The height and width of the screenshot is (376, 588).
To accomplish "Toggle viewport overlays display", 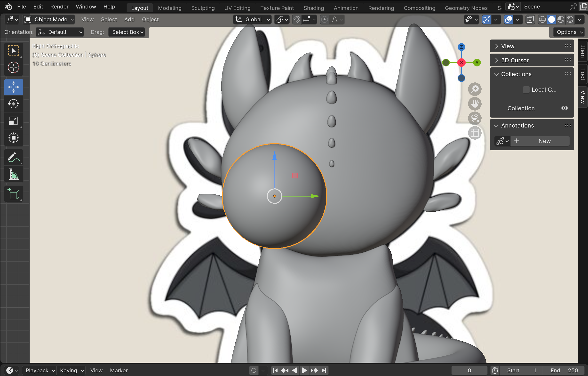I will tap(509, 19).
